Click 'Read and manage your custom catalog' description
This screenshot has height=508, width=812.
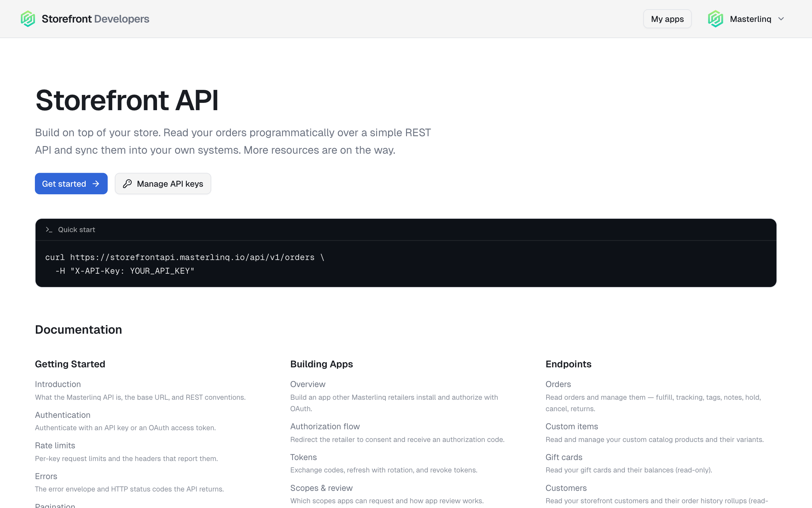tap(654, 439)
